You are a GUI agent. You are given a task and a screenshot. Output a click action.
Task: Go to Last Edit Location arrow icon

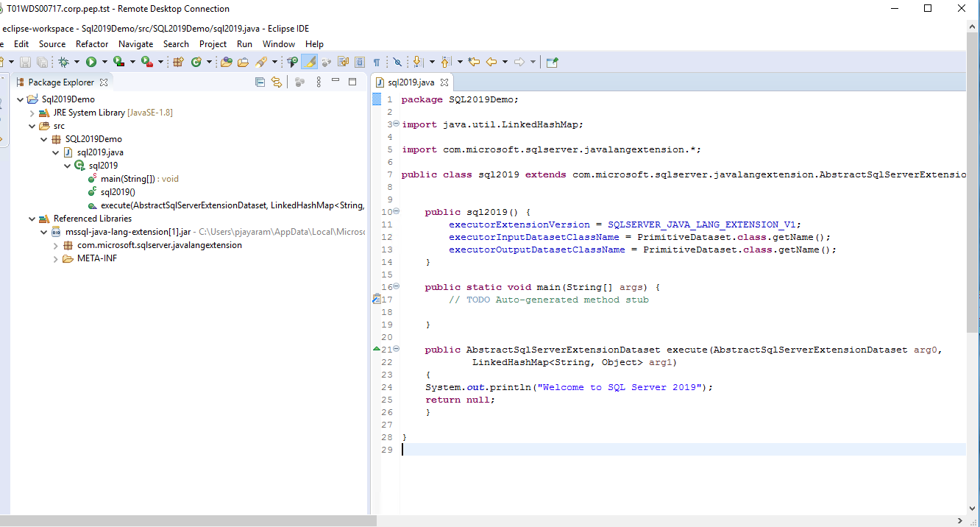(474, 63)
